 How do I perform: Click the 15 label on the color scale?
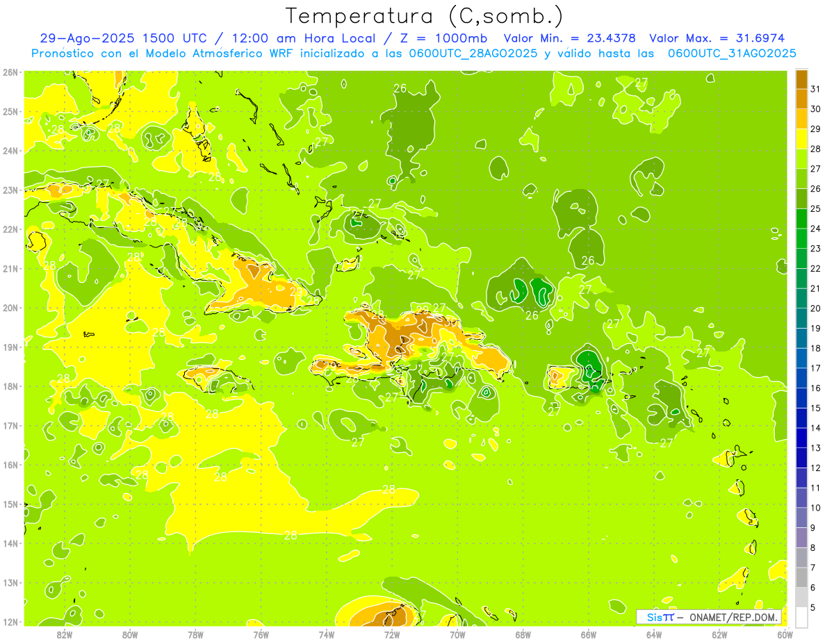816,408
